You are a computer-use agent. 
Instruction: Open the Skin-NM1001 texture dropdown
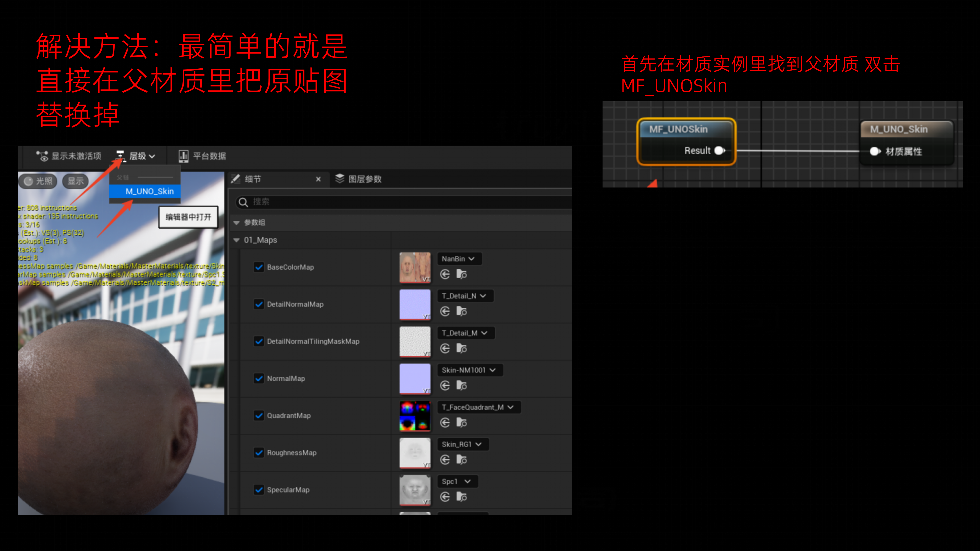point(470,370)
